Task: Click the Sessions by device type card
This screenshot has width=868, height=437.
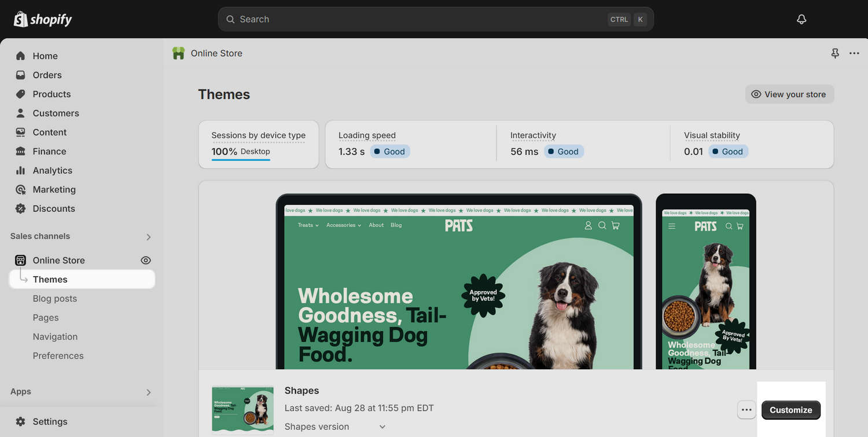Action: pos(259,145)
